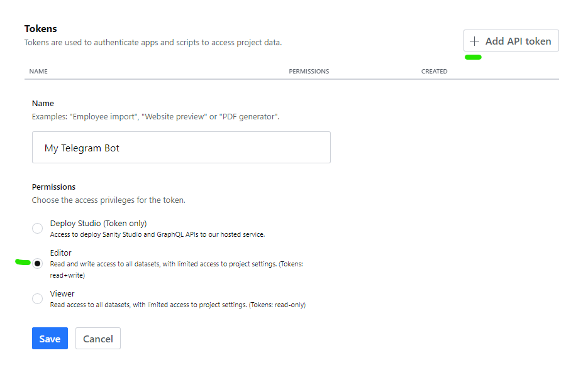This screenshot has height=370, width=588.
Task: Click the plus icon on Add API token
Action: tap(475, 40)
